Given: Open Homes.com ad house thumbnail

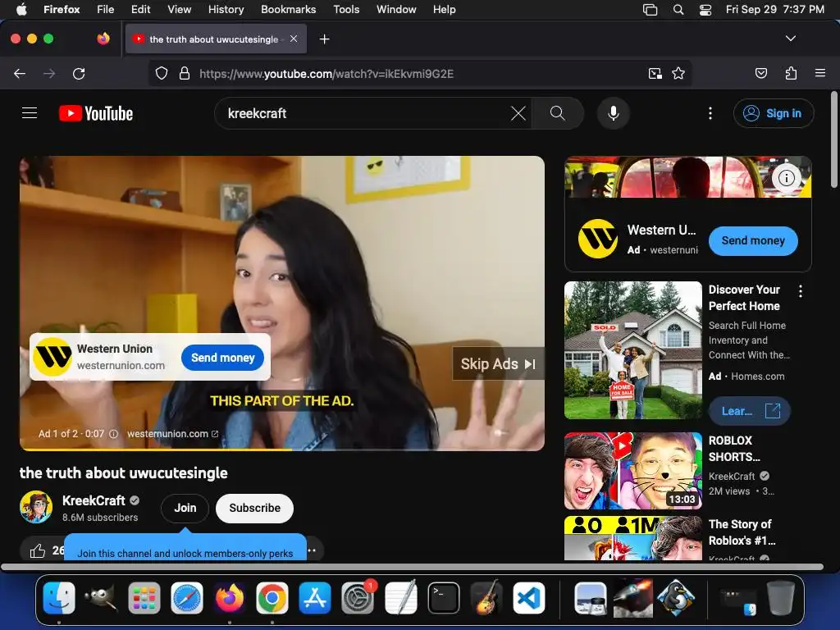Looking at the screenshot, I should (x=632, y=349).
